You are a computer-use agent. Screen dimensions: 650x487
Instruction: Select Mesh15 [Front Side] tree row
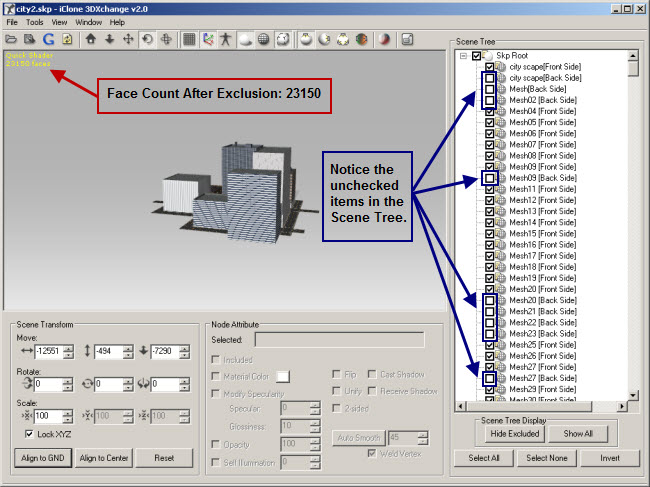point(542,234)
